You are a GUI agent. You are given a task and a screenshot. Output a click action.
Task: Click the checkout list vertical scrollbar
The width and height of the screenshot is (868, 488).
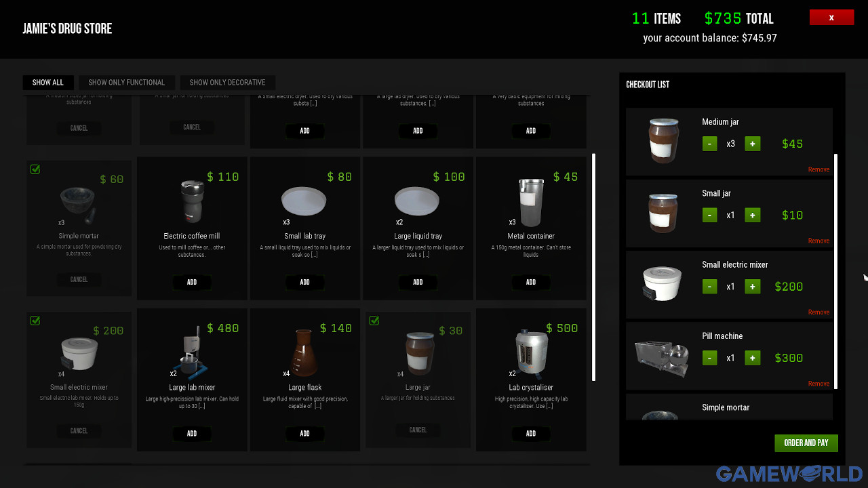click(835, 271)
